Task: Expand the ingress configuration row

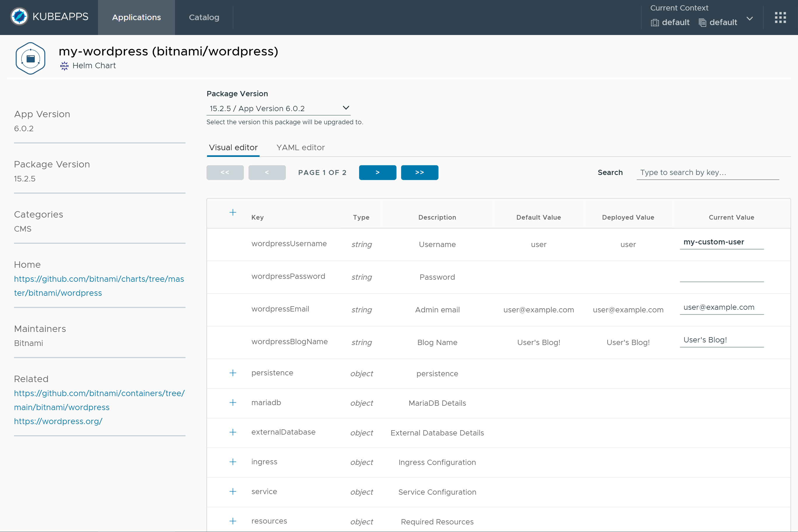Action: pyautogui.click(x=233, y=462)
